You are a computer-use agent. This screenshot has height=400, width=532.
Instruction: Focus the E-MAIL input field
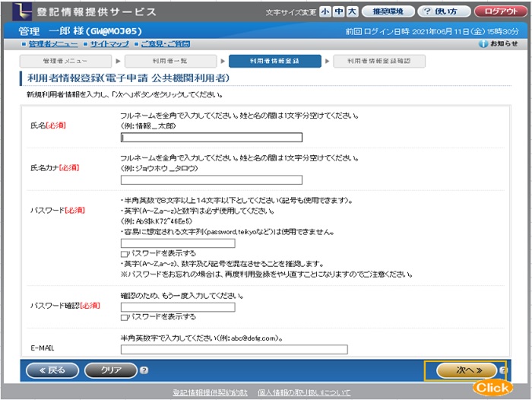point(234,349)
